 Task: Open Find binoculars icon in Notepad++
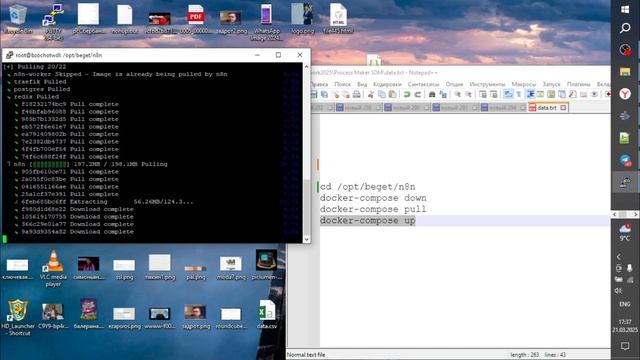tap(432, 94)
